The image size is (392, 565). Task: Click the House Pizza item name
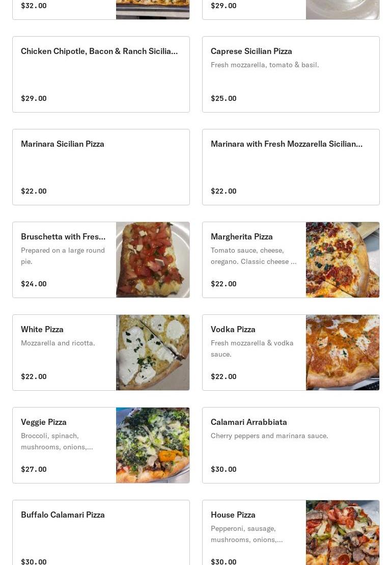233,515
